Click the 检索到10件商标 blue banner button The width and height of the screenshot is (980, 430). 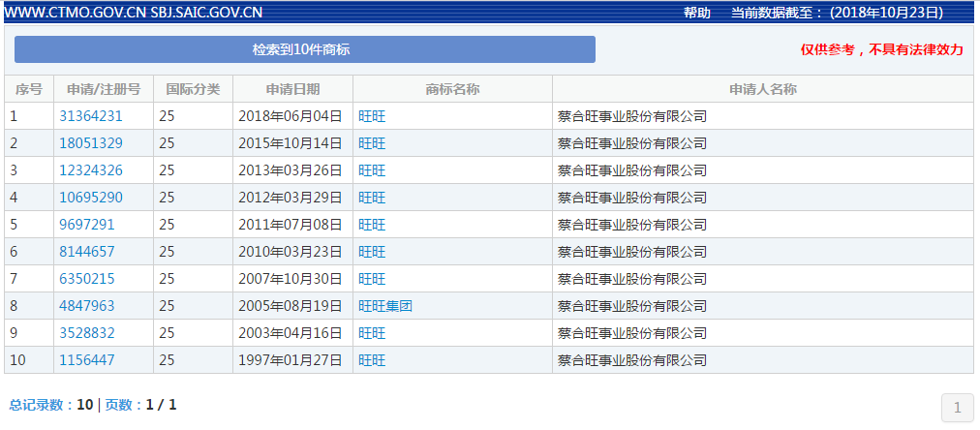pyautogui.click(x=304, y=49)
